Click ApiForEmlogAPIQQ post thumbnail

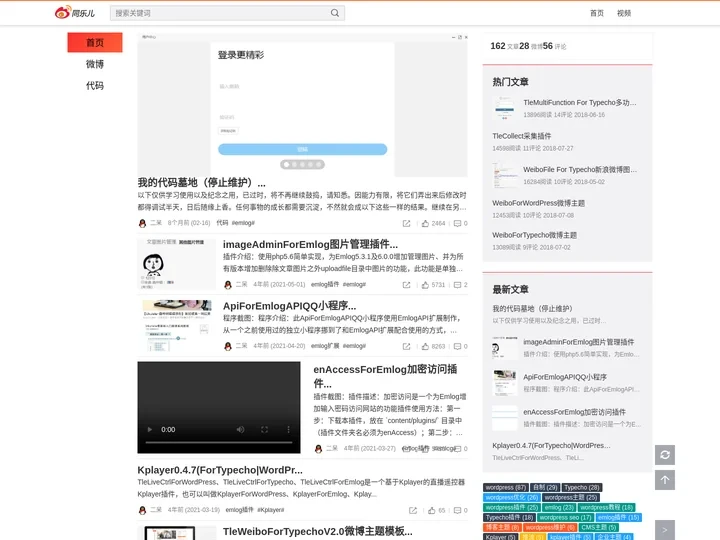177,326
